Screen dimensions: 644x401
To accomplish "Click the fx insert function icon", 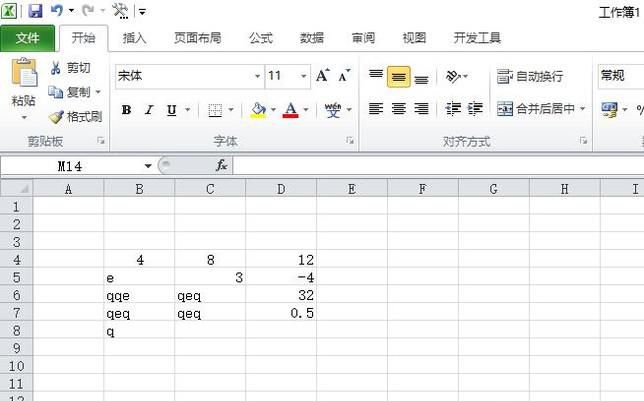I will pyautogui.click(x=222, y=166).
